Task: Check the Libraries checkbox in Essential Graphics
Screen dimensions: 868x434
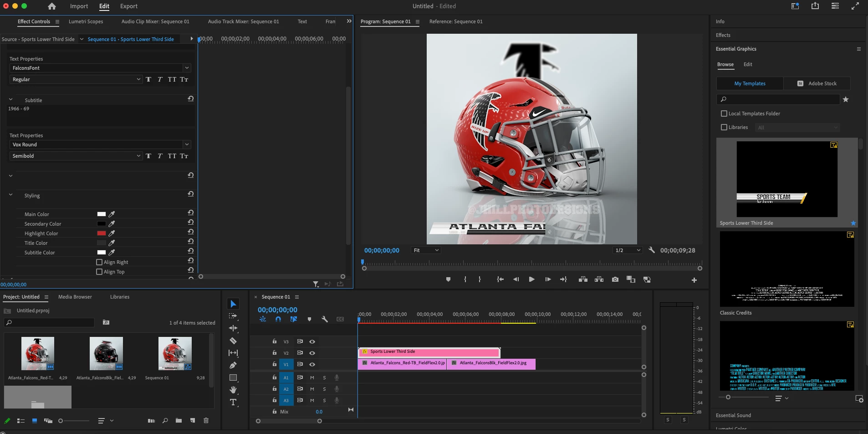Action: tap(724, 127)
